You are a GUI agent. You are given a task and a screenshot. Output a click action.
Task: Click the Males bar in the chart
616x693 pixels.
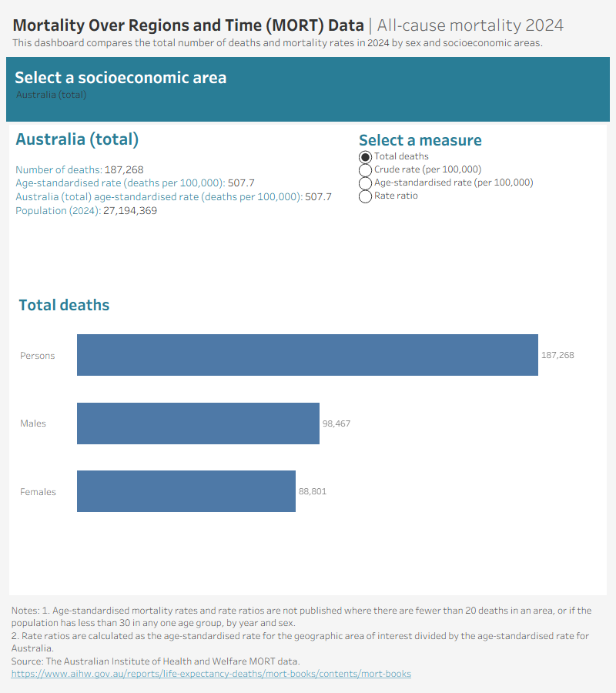[199, 423]
